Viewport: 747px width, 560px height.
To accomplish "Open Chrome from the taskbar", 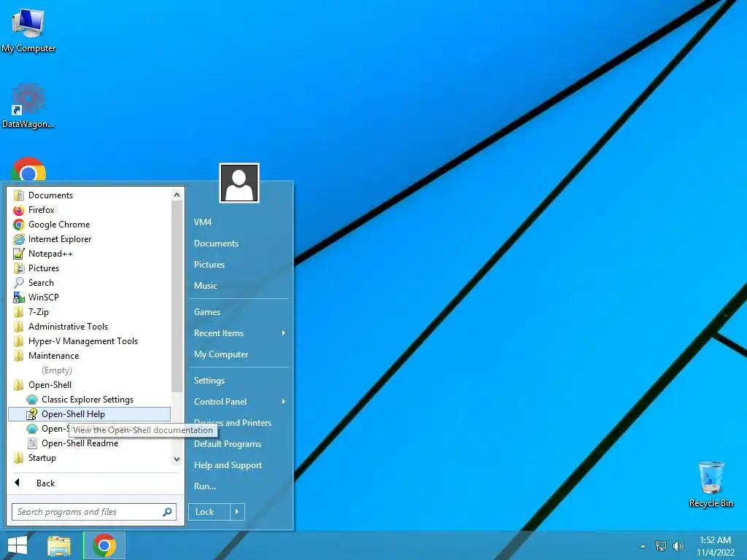I will pos(104,545).
